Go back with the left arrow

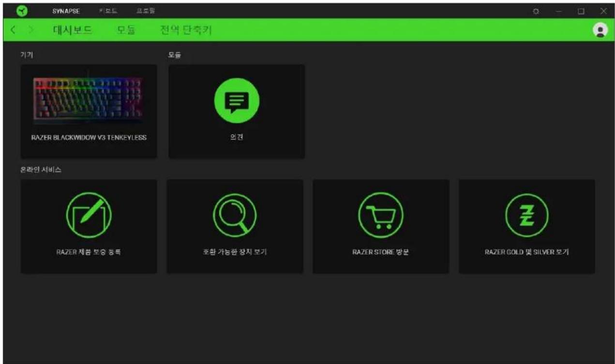point(14,30)
